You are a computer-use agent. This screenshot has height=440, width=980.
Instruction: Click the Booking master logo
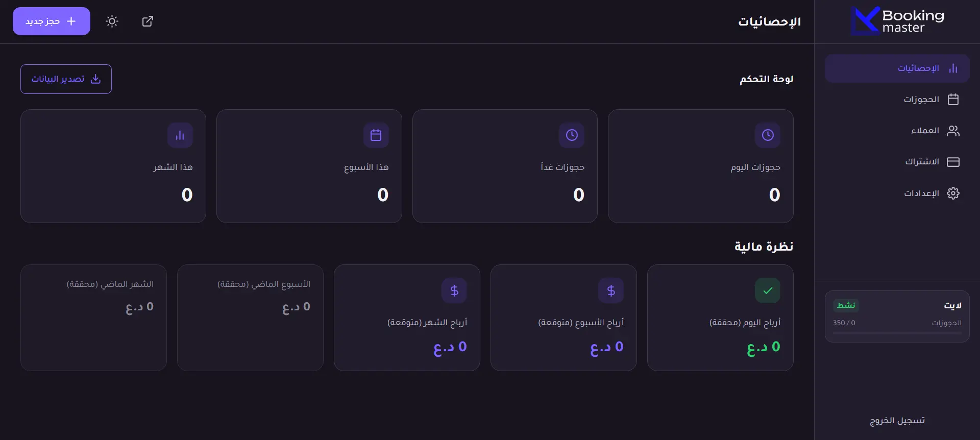coord(897,21)
